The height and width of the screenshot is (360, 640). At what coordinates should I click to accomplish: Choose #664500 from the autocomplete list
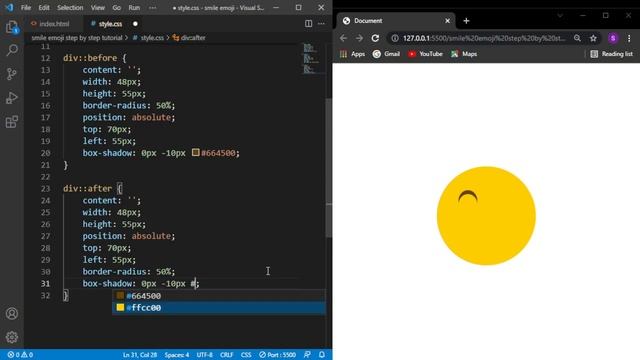(219, 296)
